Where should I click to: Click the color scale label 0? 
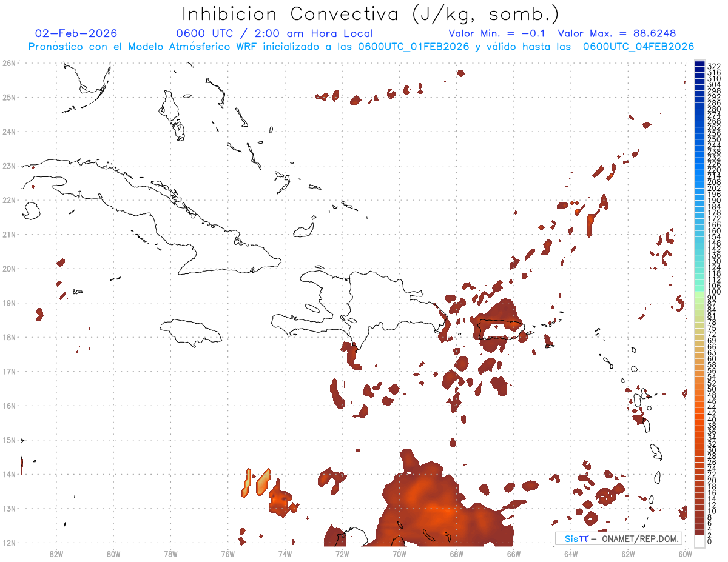pos(710,541)
